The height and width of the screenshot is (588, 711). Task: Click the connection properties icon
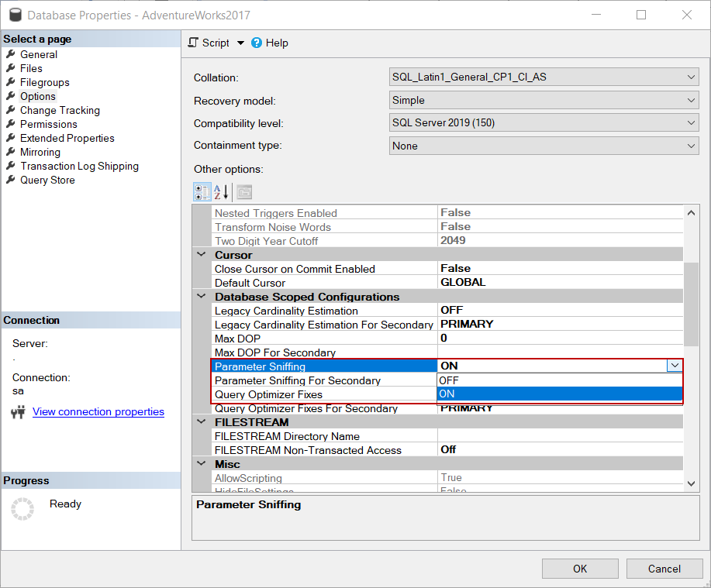19,412
